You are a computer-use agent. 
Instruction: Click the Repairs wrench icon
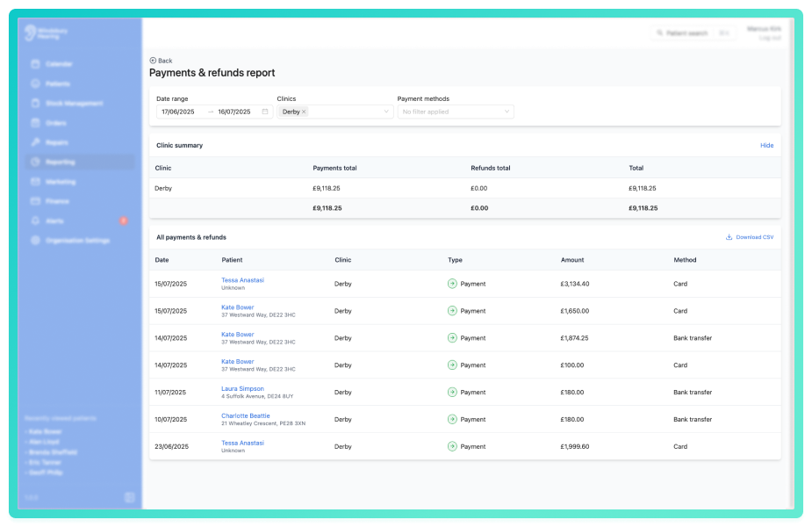point(35,142)
